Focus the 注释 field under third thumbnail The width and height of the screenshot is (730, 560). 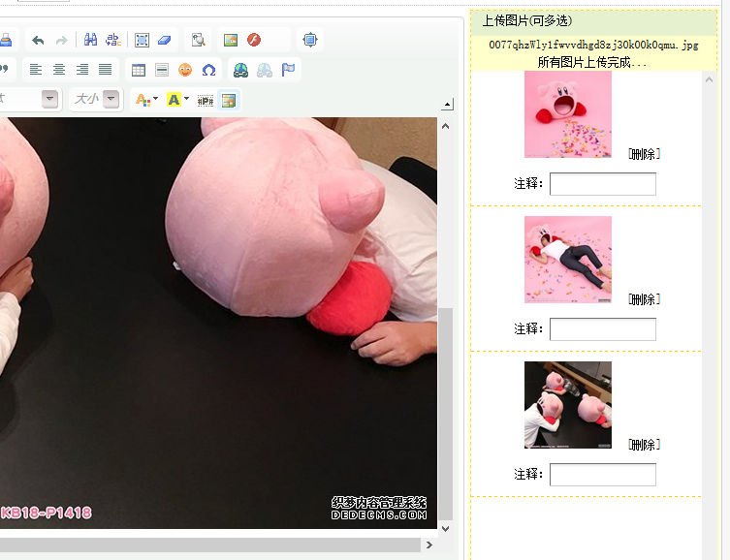tap(603, 475)
